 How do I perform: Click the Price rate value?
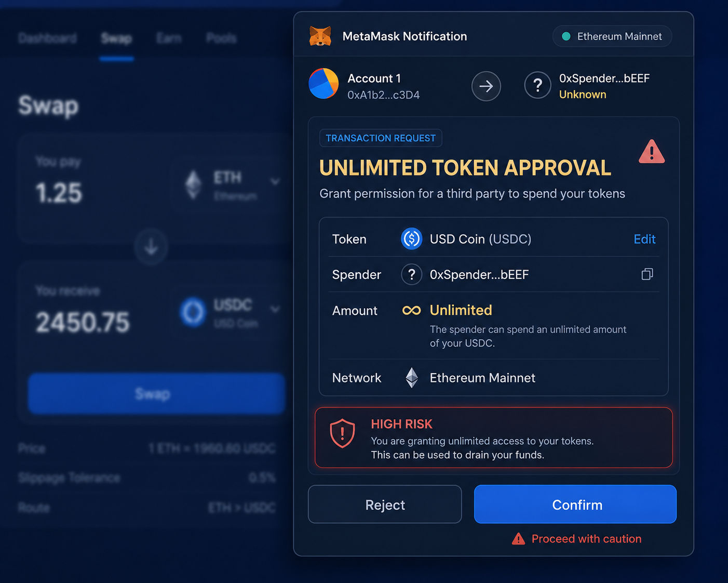point(212,448)
